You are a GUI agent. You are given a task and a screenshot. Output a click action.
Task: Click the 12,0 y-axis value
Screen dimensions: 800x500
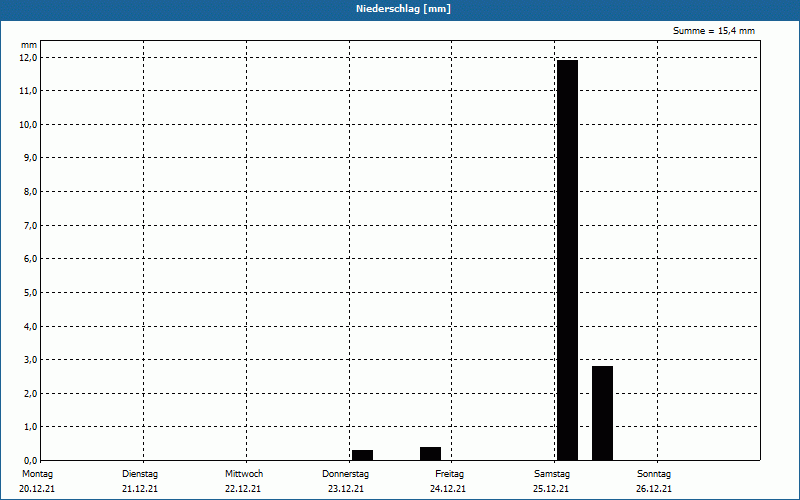[29, 58]
